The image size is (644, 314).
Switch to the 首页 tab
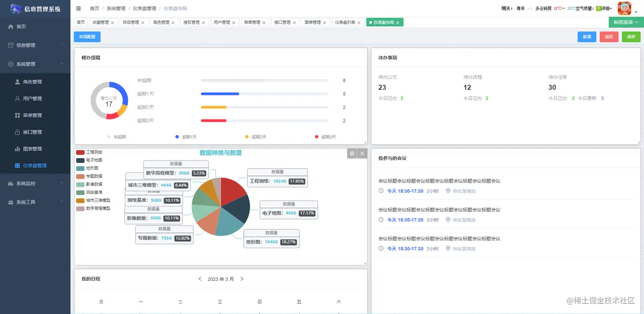[x=80, y=23]
